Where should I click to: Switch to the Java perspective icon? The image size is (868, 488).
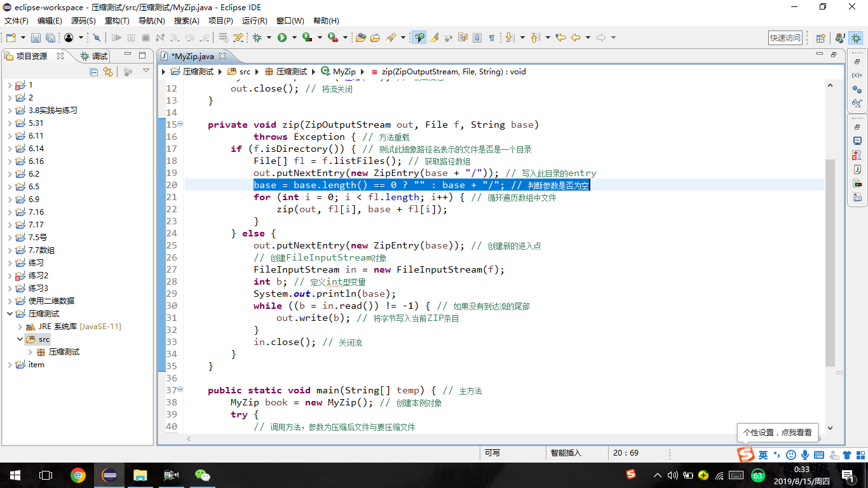pyautogui.click(x=839, y=37)
